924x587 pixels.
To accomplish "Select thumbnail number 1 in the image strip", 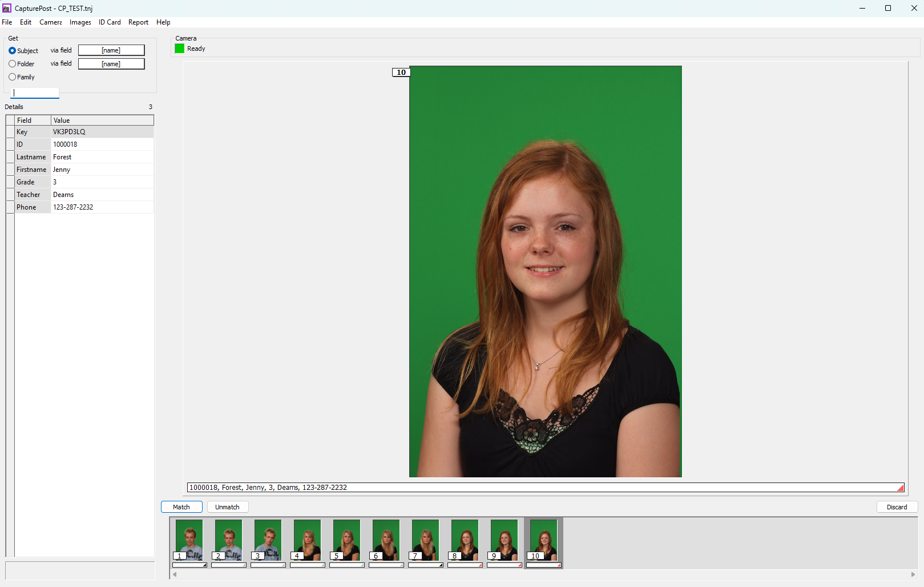I will tap(189, 540).
